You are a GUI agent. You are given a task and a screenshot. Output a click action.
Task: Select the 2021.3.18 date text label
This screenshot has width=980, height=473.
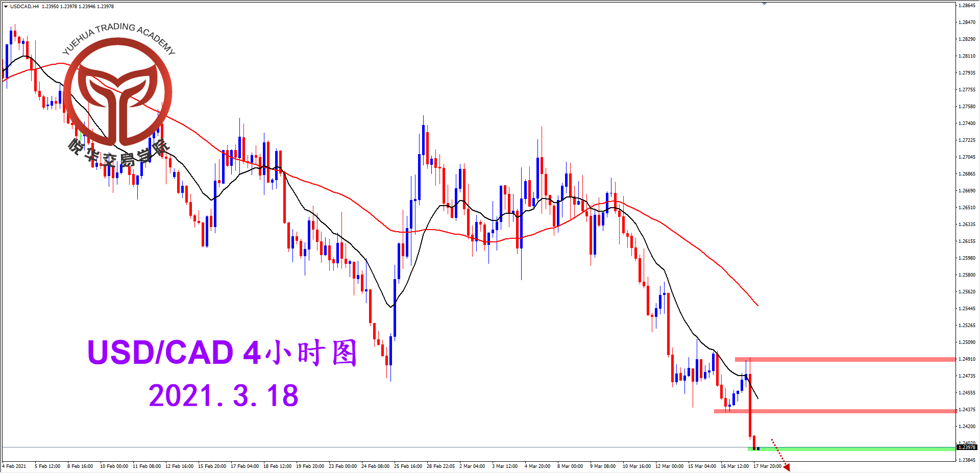coord(224,396)
